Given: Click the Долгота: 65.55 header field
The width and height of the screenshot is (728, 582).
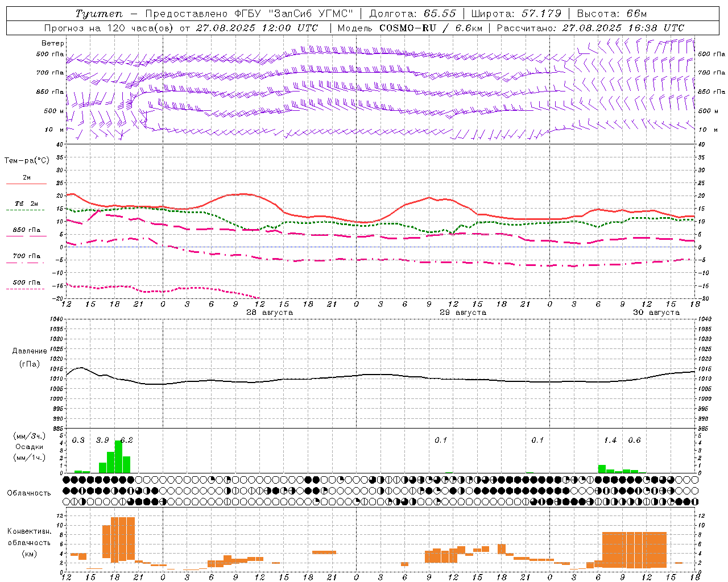Looking at the screenshot, I should pyautogui.click(x=412, y=14).
